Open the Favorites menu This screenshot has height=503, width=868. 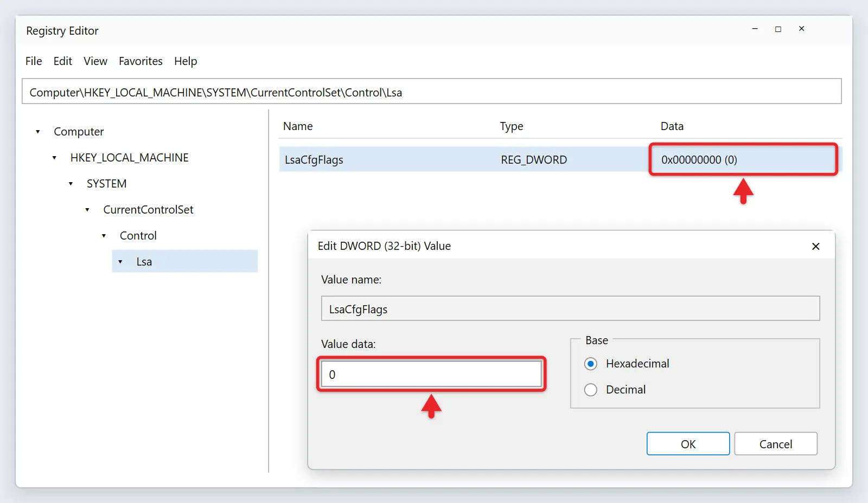click(141, 61)
